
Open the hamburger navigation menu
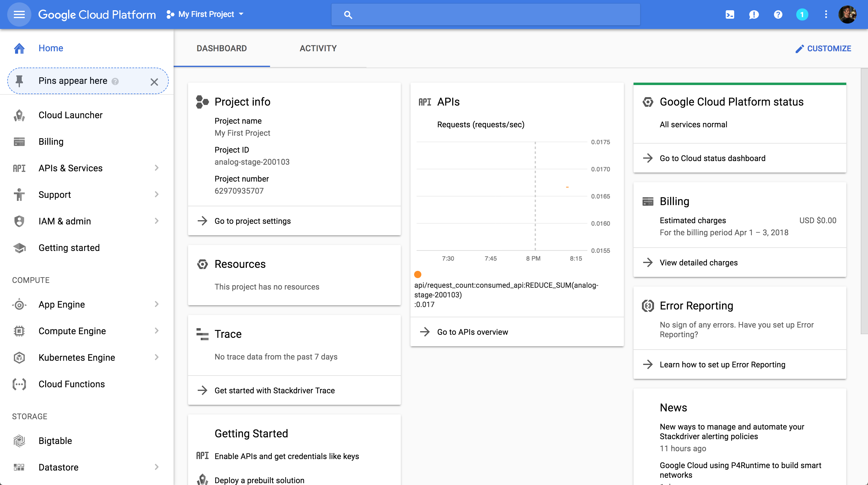pyautogui.click(x=19, y=14)
